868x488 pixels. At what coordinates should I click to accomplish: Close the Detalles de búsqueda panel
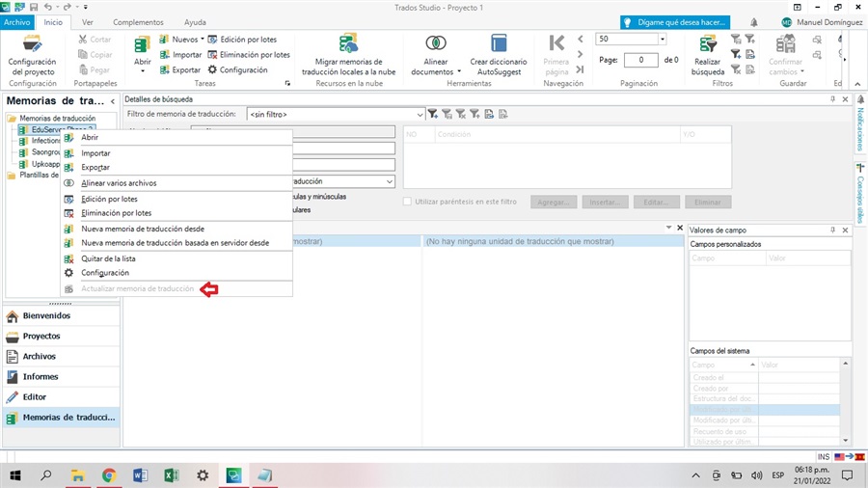(x=845, y=99)
